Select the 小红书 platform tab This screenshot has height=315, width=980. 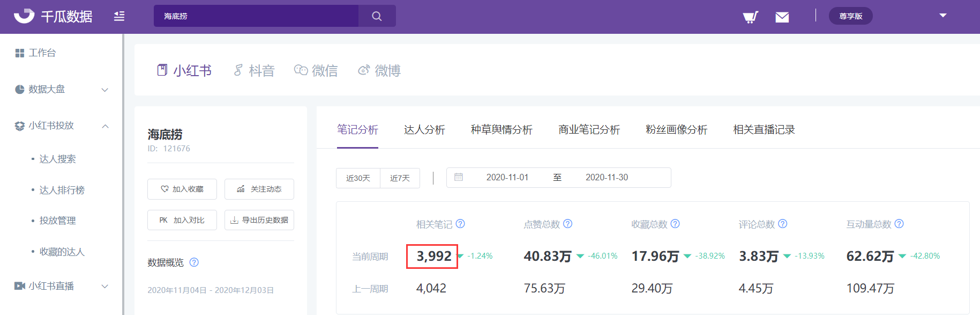[x=184, y=70]
